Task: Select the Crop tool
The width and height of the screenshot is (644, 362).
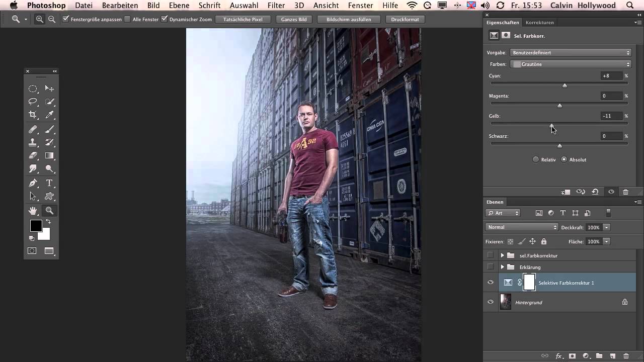Action: (x=33, y=115)
